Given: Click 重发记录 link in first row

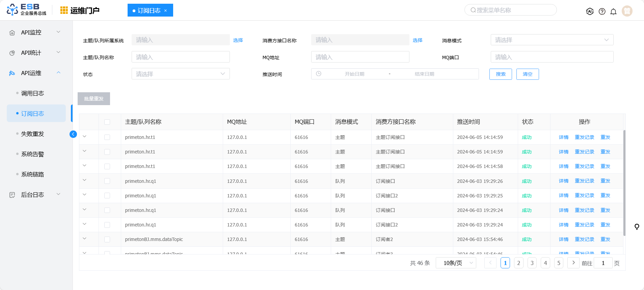Looking at the screenshot, I should point(584,137).
